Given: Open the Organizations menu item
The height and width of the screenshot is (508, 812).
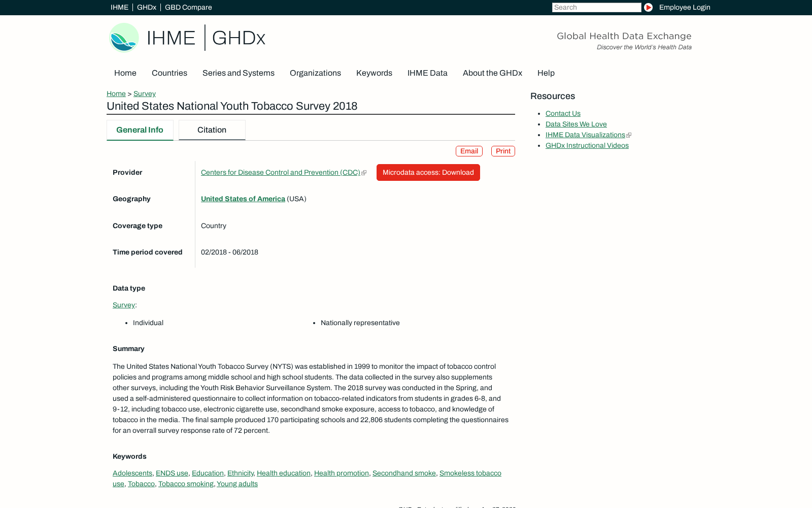Looking at the screenshot, I should [x=315, y=73].
